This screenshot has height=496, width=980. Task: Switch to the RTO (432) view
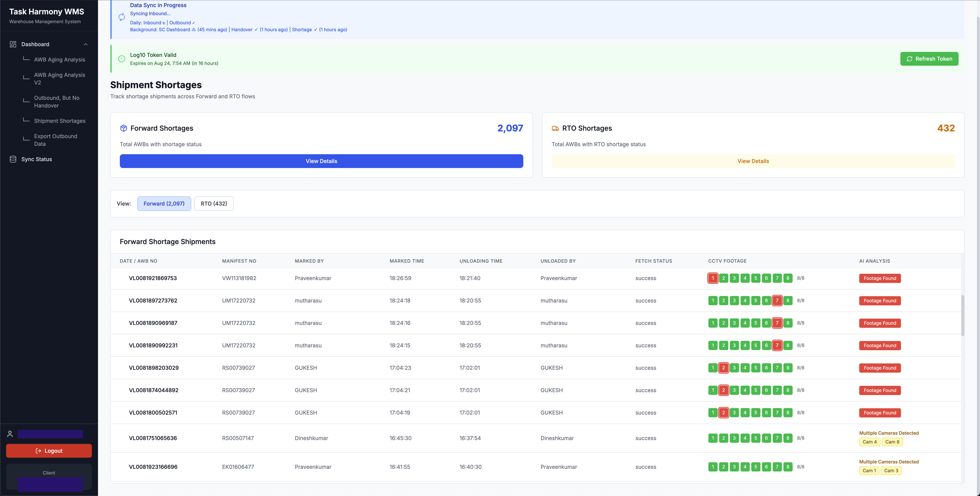tap(214, 204)
